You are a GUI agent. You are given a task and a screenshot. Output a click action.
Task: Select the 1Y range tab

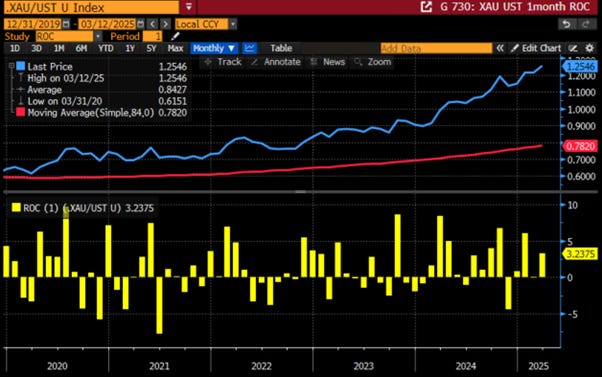point(130,48)
